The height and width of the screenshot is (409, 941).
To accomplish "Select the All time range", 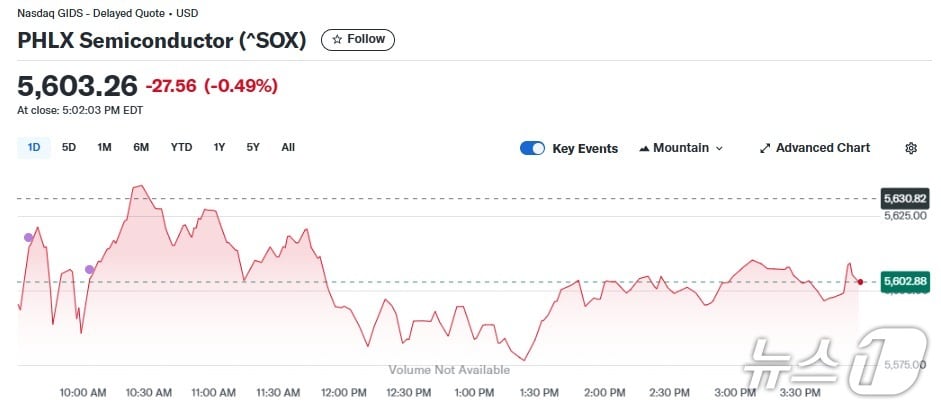I will (x=288, y=147).
